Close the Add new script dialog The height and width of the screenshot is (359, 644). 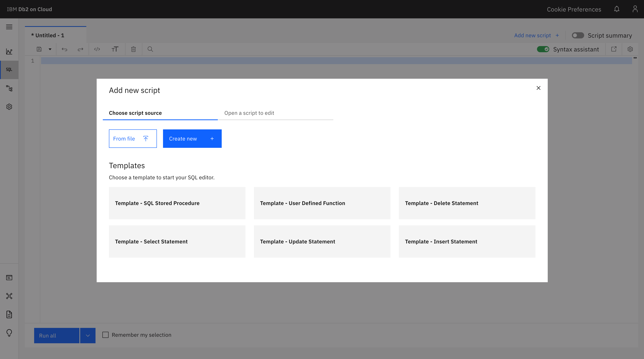click(538, 88)
